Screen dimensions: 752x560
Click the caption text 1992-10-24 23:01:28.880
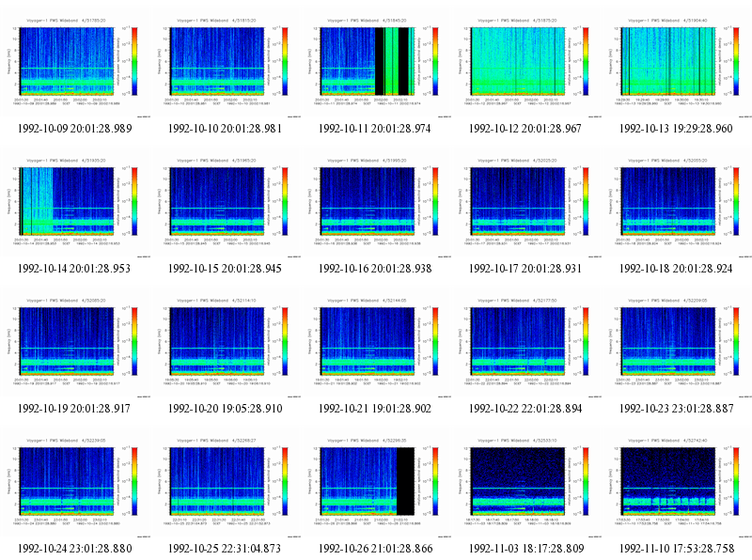coord(74,549)
